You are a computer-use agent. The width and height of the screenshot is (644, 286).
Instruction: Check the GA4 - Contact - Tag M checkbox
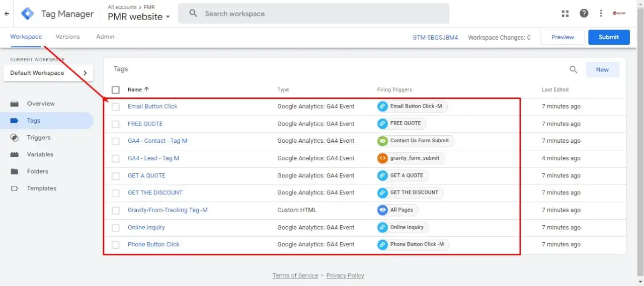tap(116, 141)
